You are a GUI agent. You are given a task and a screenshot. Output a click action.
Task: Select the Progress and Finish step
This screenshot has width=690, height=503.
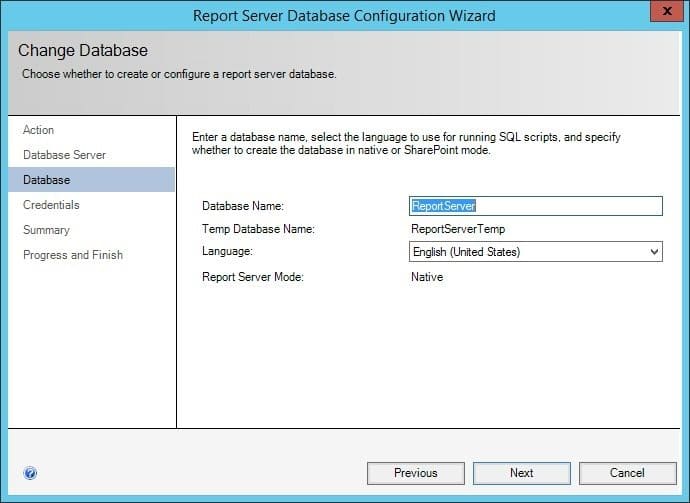pos(73,255)
